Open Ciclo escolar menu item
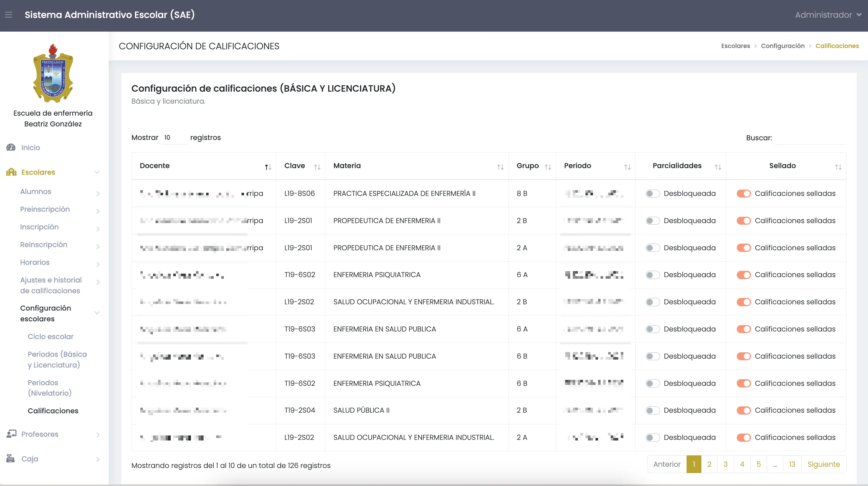This screenshot has width=868, height=486. (51, 337)
